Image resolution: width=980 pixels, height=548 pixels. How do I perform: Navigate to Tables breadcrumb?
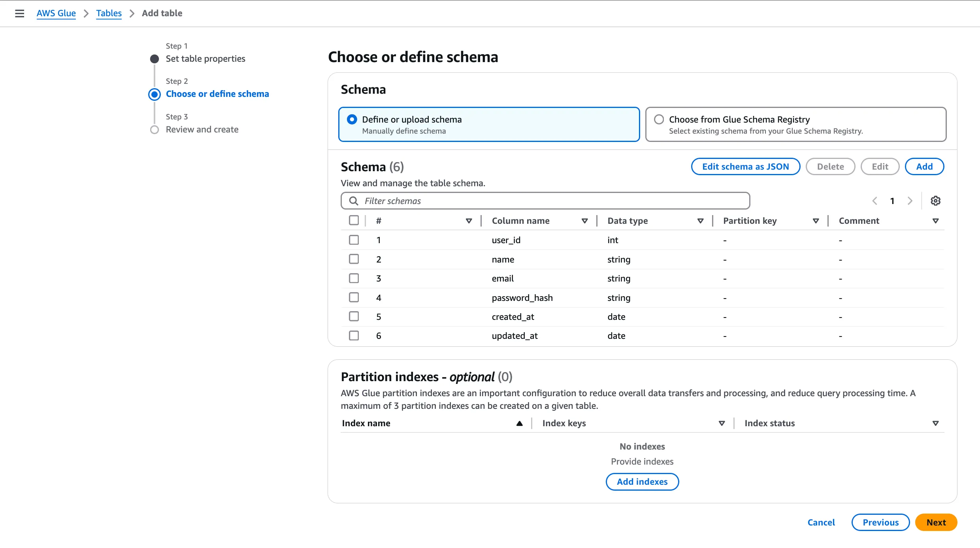(x=109, y=13)
